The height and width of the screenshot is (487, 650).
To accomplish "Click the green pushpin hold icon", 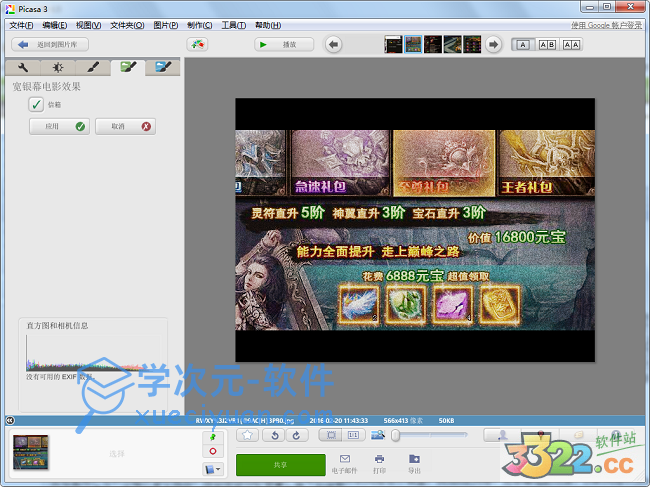I will [213, 437].
